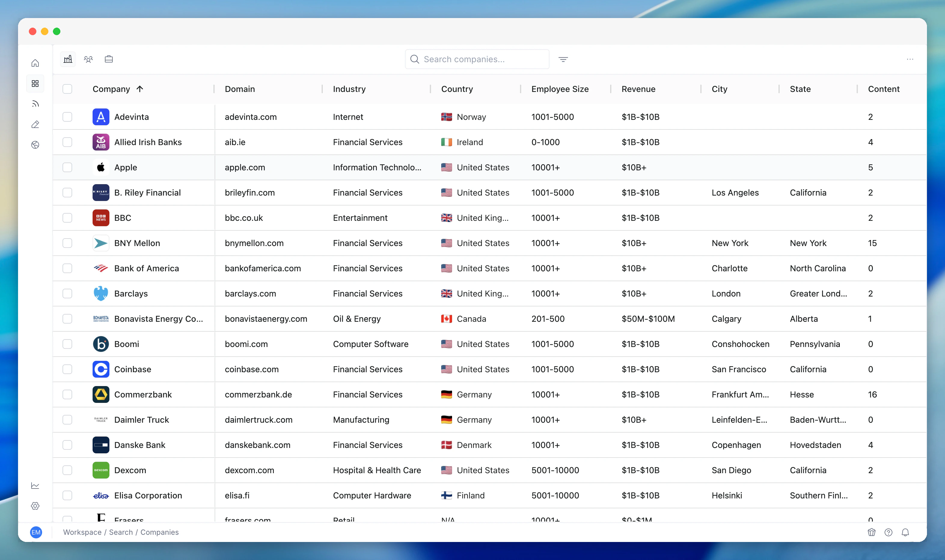Open the notifications bell icon

pyautogui.click(x=905, y=532)
